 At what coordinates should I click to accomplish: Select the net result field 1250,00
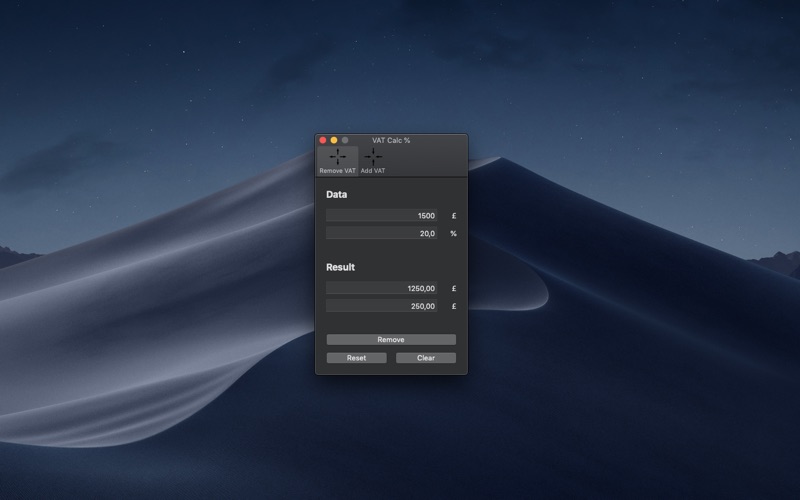[382, 288]
